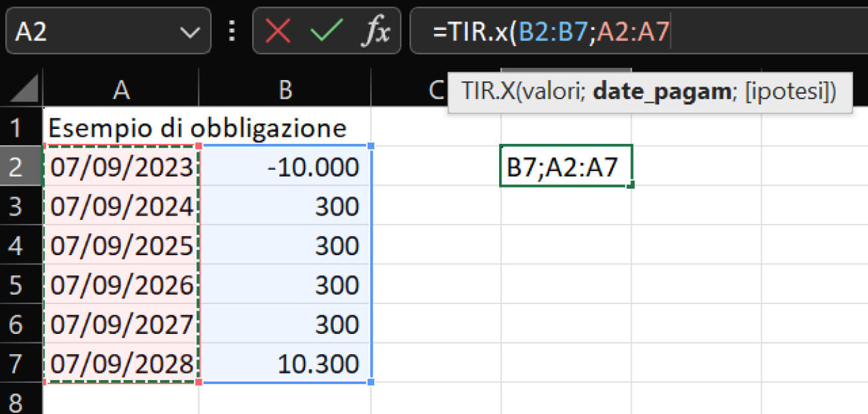Click the cell with value 10.300
Image resolution: width=868 pixels, height=414 pixels.
point(286,364)
